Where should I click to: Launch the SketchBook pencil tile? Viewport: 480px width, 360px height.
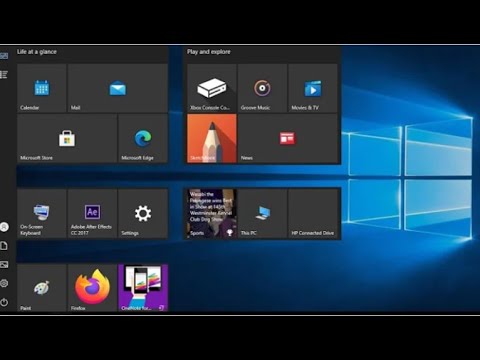[212, 138]
